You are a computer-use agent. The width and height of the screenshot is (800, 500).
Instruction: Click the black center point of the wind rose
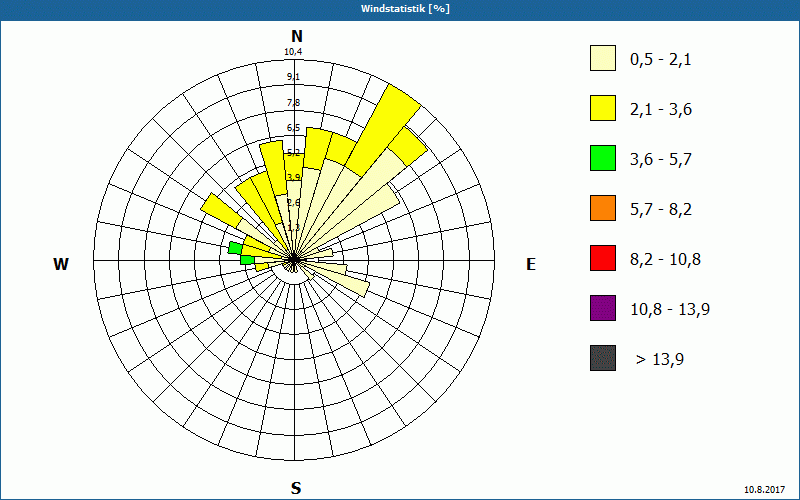click(294, 259)
